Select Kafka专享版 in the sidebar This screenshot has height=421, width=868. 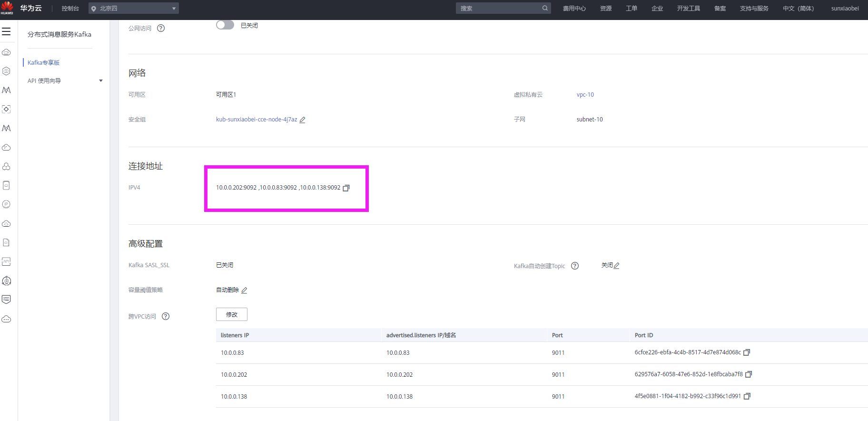tap(43, 62)
